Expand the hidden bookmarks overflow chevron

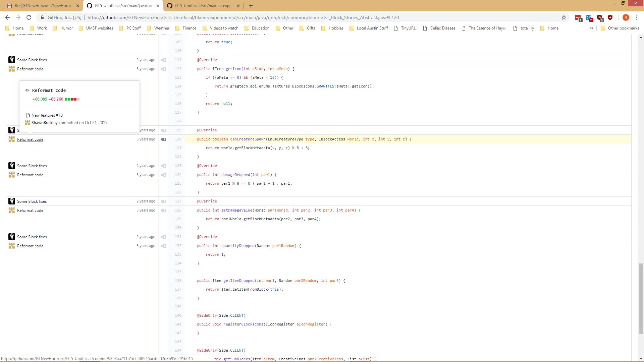coord(591,28)
